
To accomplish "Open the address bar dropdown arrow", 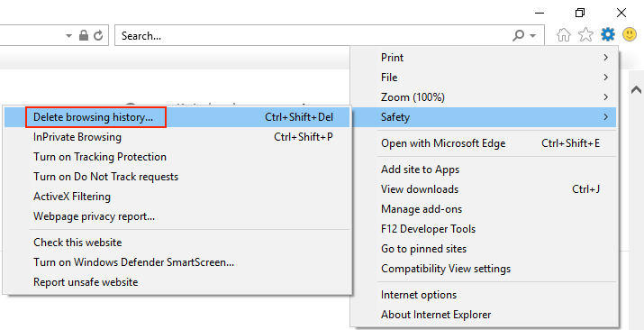I will [69, 36].
